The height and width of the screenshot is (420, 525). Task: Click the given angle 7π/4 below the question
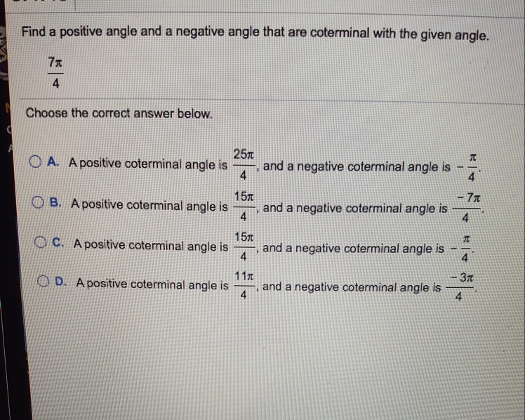click(55, 73)
